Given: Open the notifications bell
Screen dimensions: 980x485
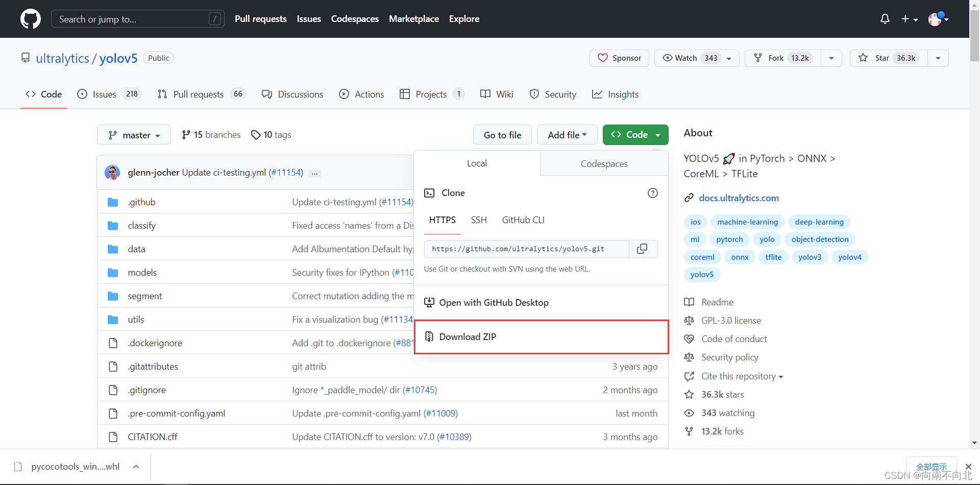Looking at the screenshot, I should 885,19.
